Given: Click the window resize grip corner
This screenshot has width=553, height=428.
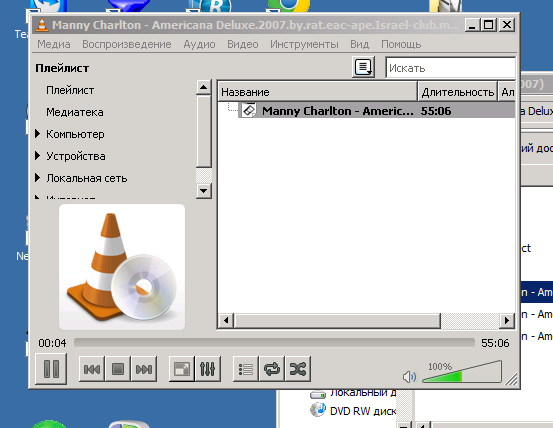Looking at the screenshot, I should pos(511,379).
